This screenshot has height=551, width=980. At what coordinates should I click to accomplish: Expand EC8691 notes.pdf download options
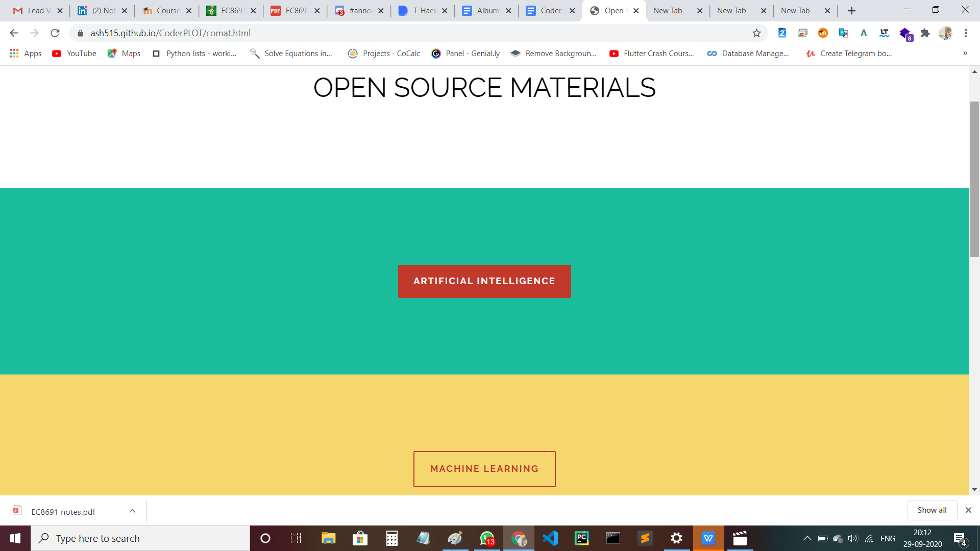(132, 511)
